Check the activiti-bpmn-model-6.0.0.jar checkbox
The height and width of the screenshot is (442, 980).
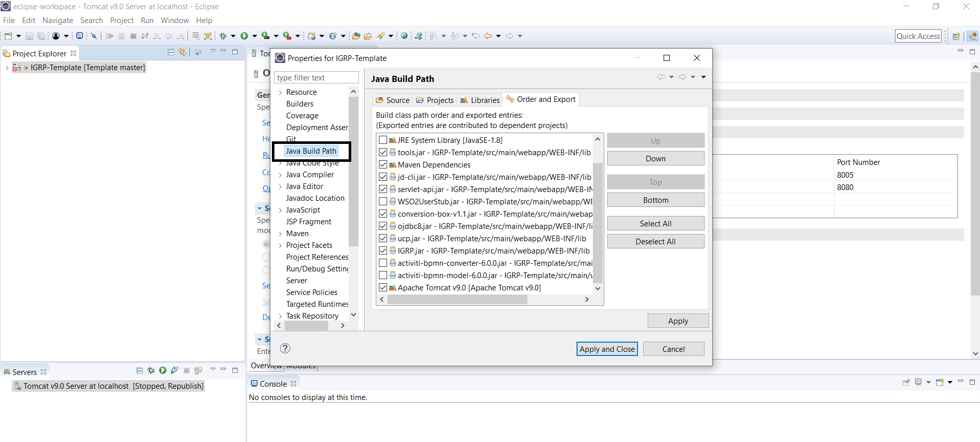click(x=383, y=275)
